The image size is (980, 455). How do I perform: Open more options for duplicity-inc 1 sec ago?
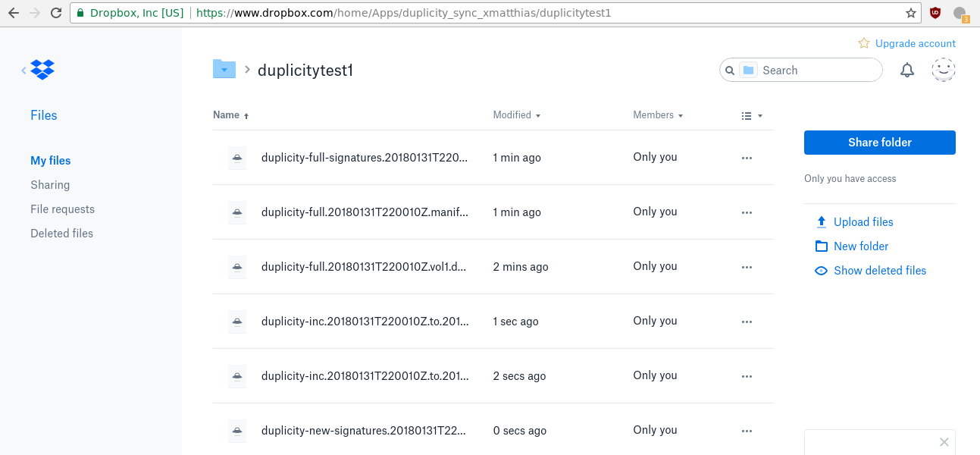[747, 322]
